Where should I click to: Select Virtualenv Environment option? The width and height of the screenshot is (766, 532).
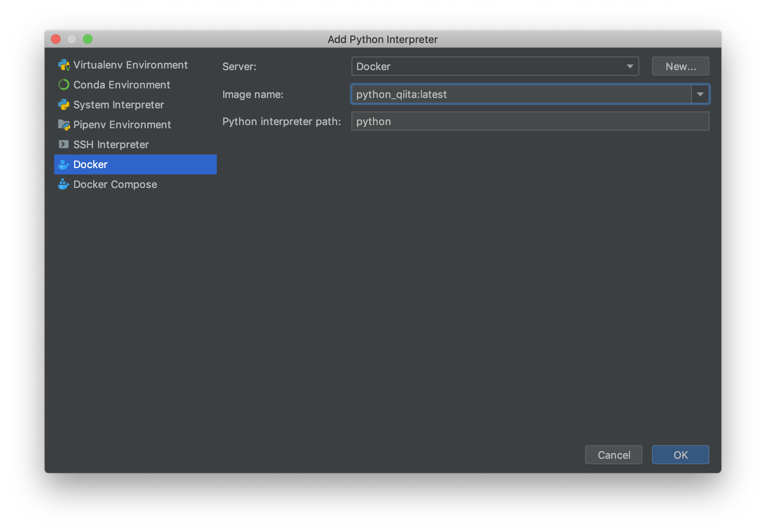pyautogui.click(x=136, y=65)
